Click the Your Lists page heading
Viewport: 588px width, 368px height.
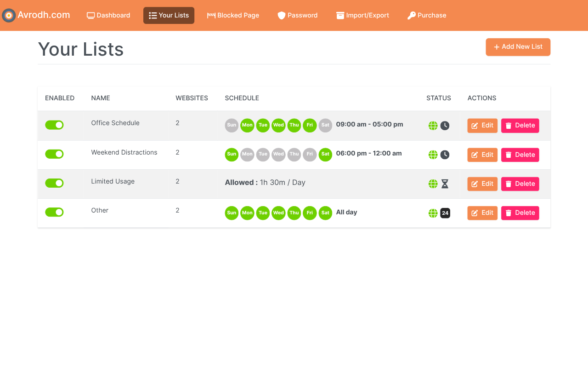point(81,49)
